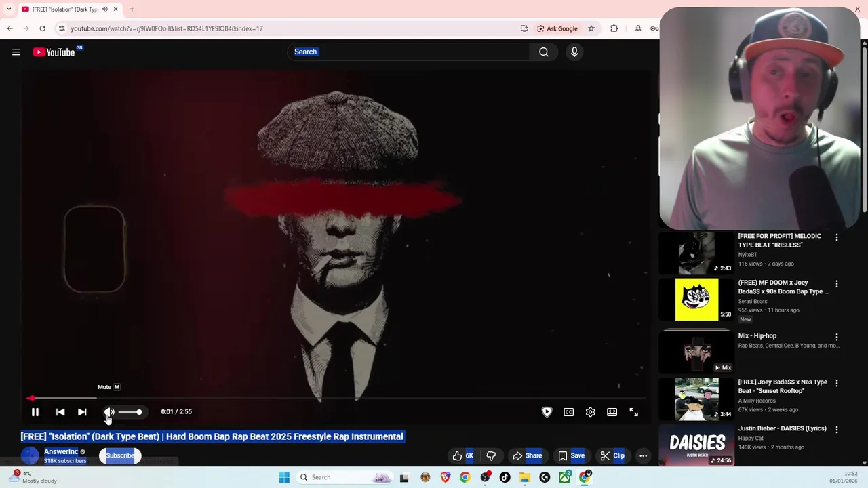Save the video to a playlist
This screenshot has height=488, width=868.
pyautogui.click(x=571, y=456)
